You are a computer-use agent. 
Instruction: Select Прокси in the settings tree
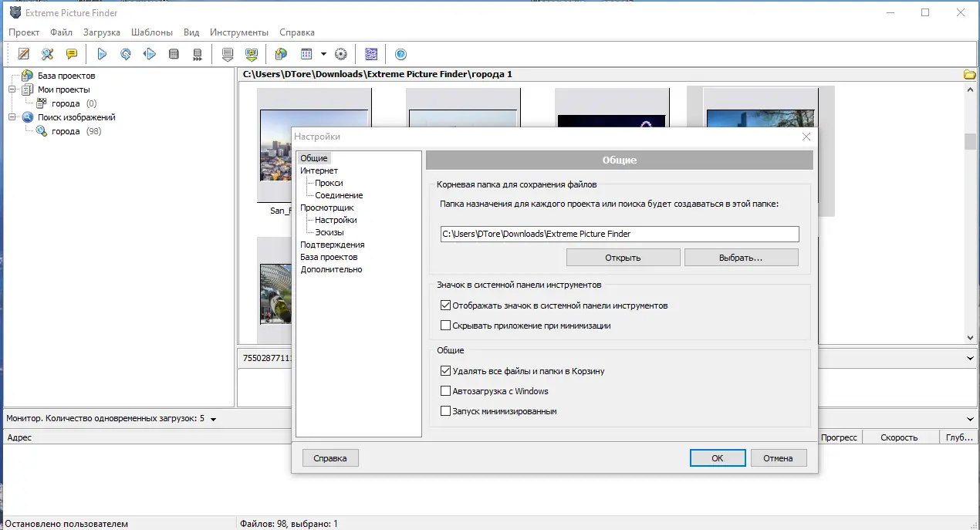(329, 183)
